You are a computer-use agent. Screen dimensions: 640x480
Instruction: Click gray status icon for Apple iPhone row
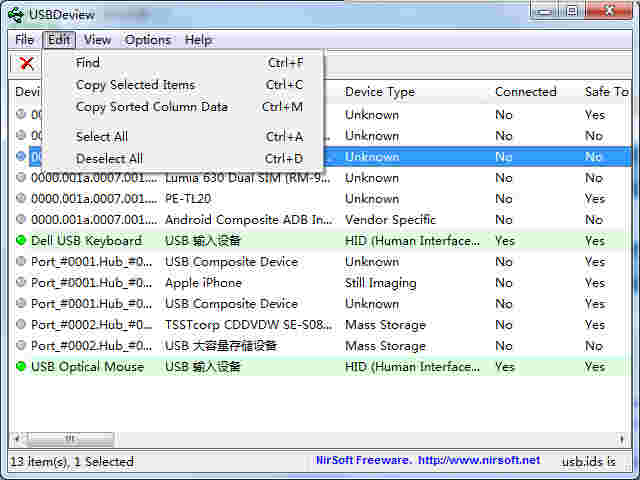coord(21,283)
